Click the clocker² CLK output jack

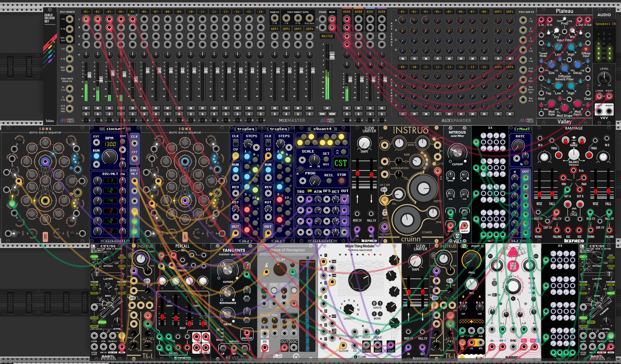pos(134,144)
